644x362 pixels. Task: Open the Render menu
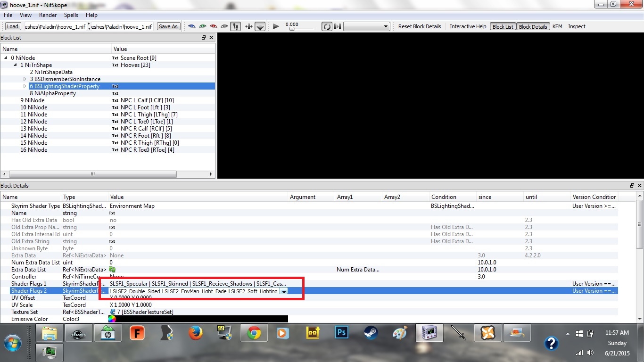click(48, 15)
